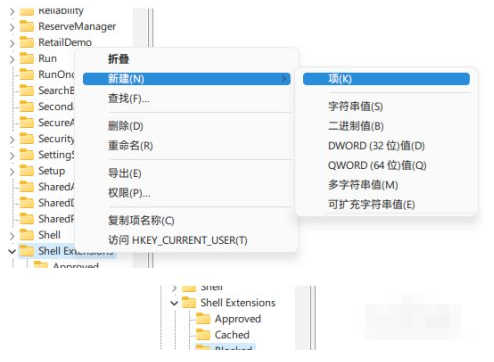The width and height of the screenshot is (494, 362).
Task: Expand the Shell key in upper tree
Action: point(12,236)
